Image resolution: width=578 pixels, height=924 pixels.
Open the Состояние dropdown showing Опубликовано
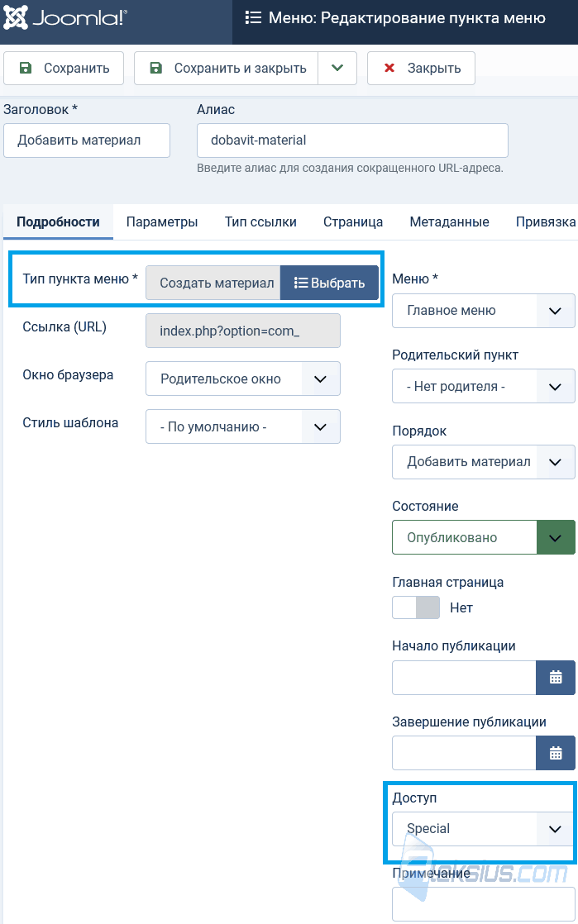[484, 537]
